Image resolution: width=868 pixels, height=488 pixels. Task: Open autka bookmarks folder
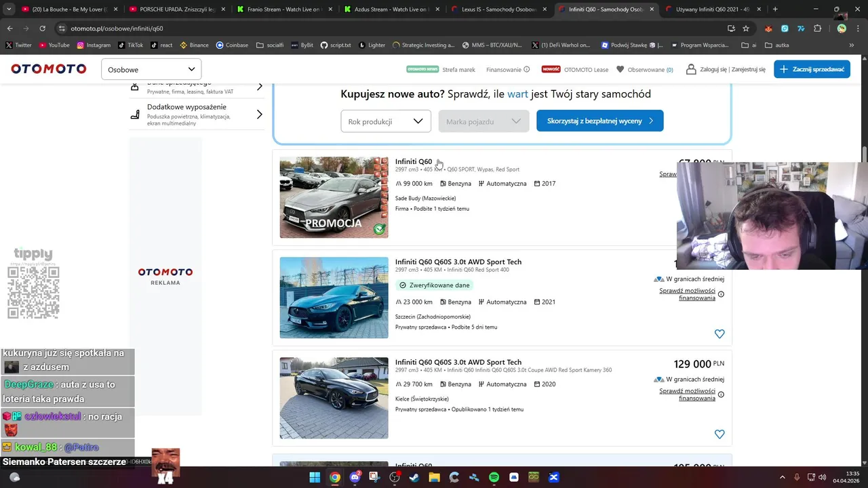point(777,45)
